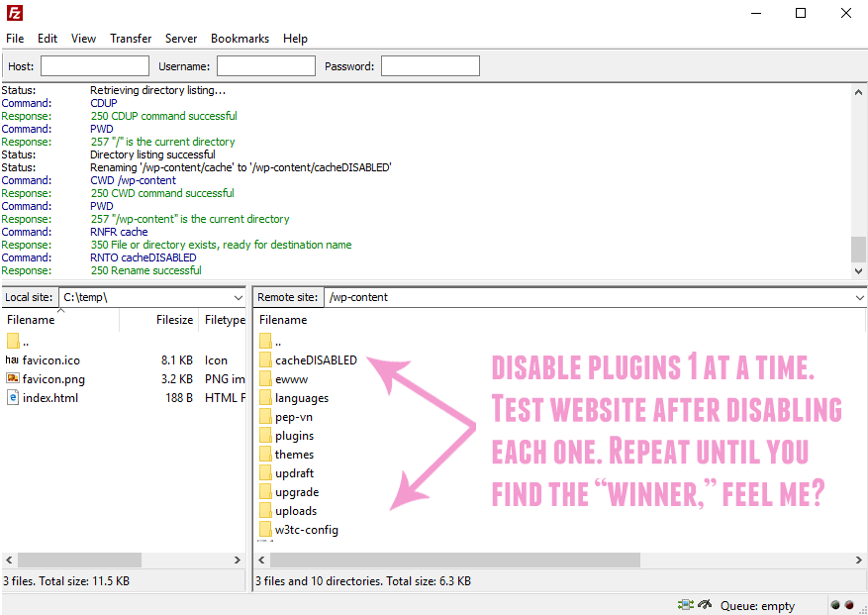Click the remote pane horizontal scrollbar thumb

[x=455, y=561]
